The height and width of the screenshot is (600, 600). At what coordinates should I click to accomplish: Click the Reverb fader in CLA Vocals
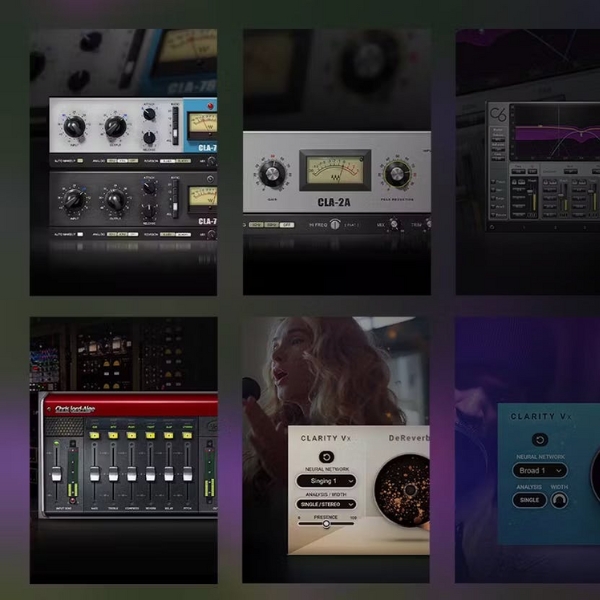point(150,473)
